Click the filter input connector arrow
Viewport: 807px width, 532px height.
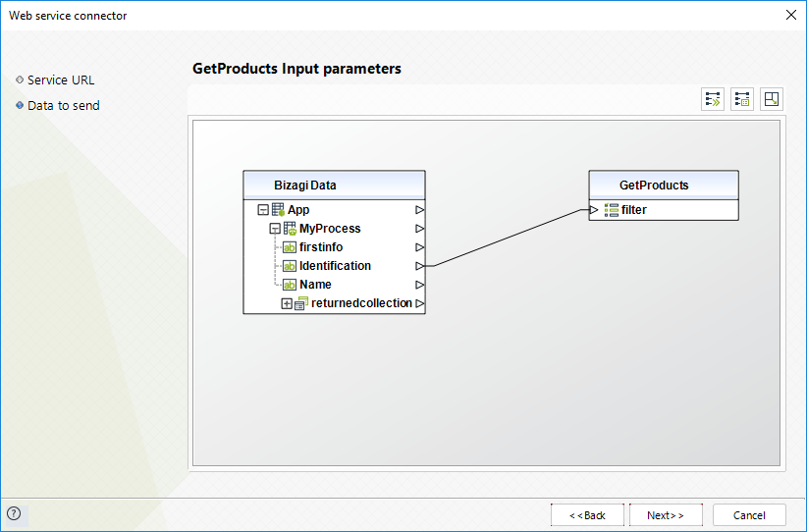[x=594, y=210]
